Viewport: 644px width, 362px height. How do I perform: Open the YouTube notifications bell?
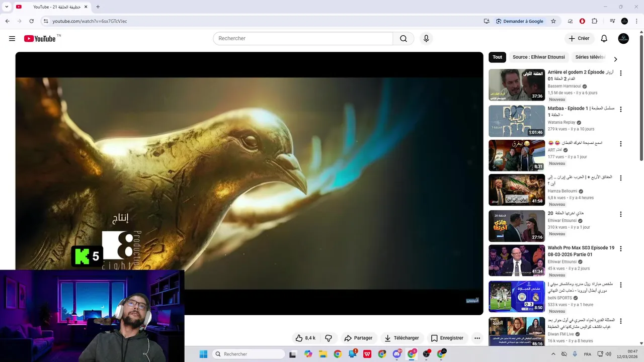604,39
